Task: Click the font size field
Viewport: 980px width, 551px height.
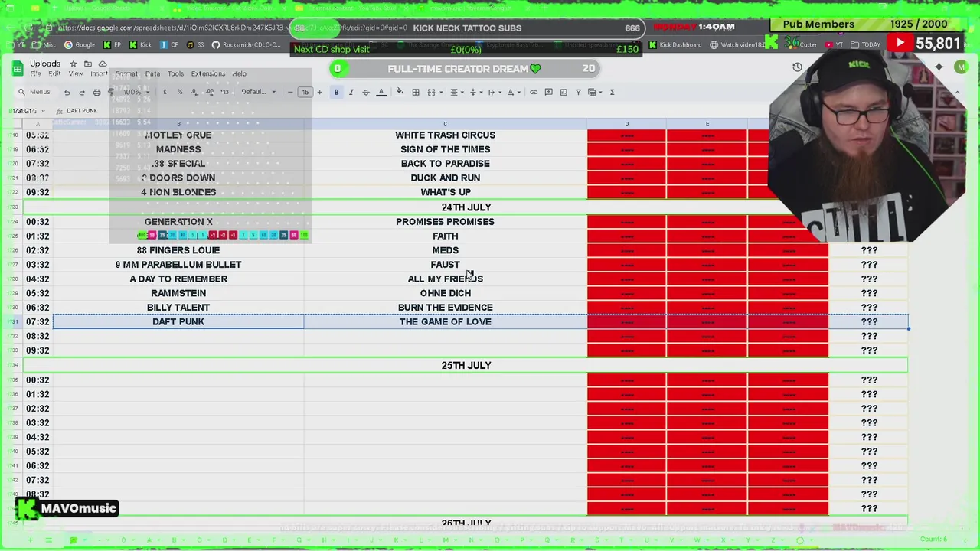Action: tap(305, 92)
